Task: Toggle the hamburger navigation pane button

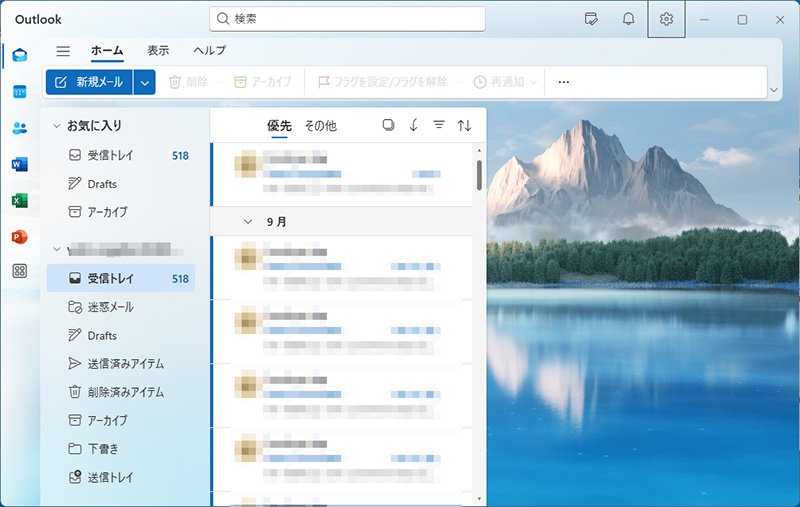Action: (63, 51)
